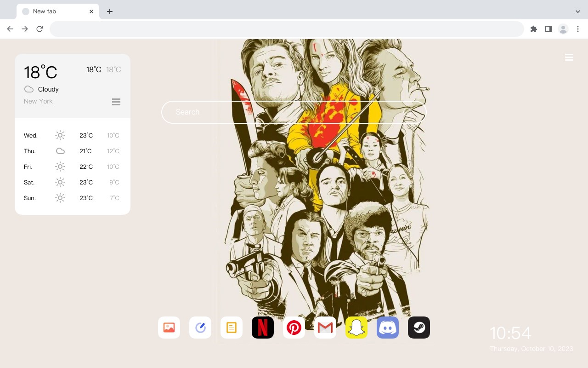Click the Thursday, October 10, 2023 date
The height and width of the screenshot is (368, 588).
coord(531,349)
